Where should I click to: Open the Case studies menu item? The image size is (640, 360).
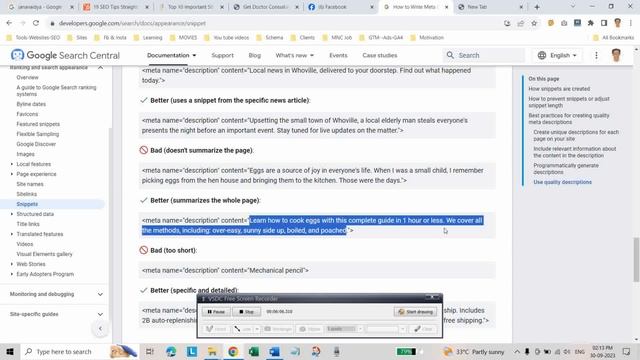380,55
